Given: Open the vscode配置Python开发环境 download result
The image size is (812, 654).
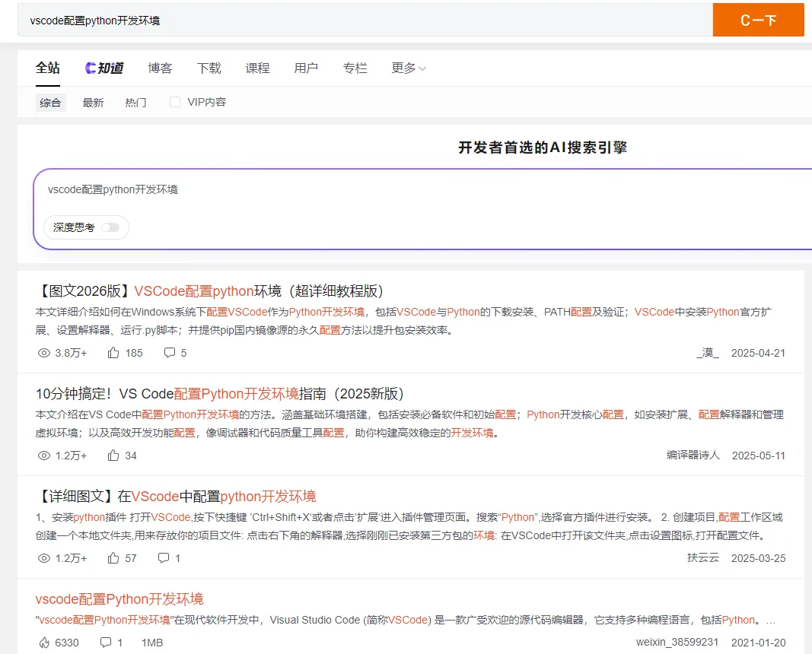Looking at the screenshot, I should point(119,599).
